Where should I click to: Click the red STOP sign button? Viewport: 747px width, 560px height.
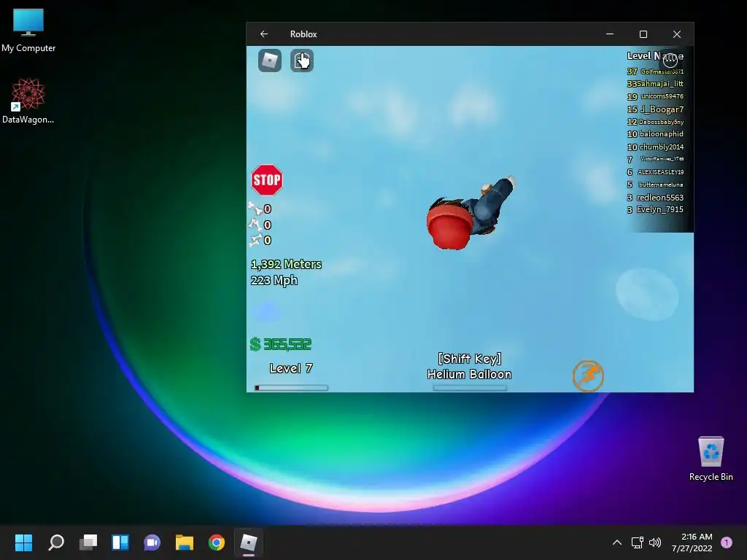coord(267,180)
